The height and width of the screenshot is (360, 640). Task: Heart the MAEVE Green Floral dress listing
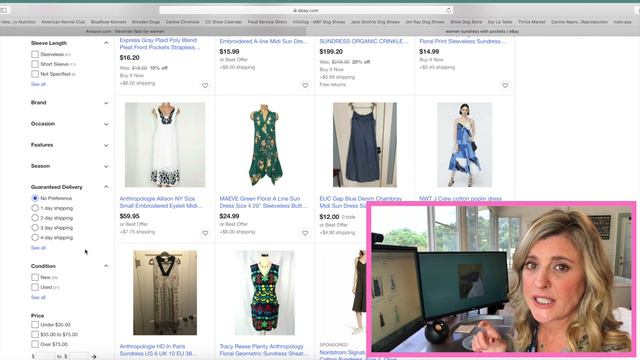coord(305,233)
